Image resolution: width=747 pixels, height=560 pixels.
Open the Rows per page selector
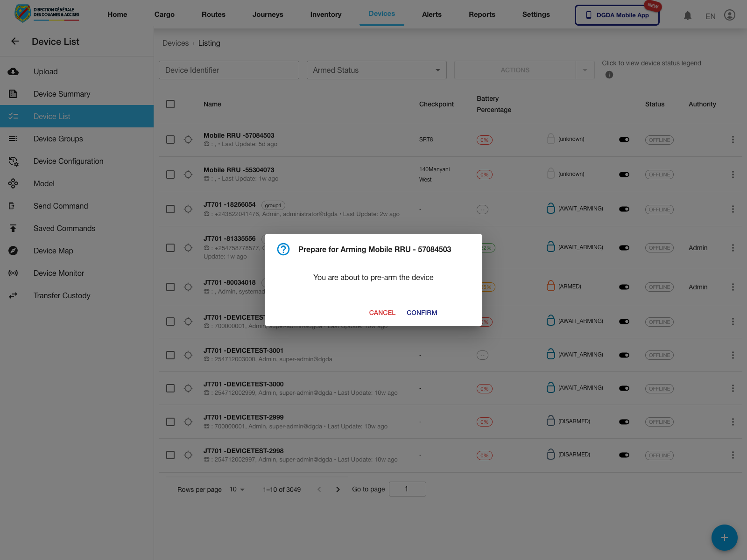[x=236, y=489]
